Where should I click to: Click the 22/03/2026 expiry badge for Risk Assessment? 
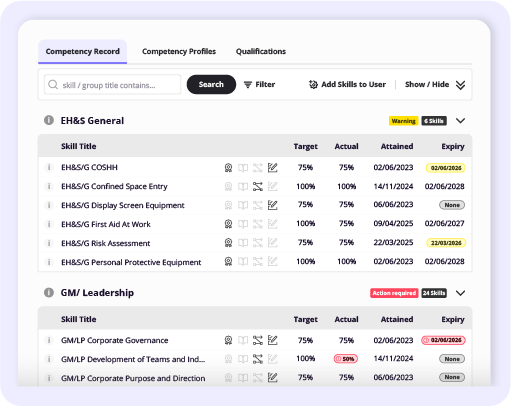point(446,243)
